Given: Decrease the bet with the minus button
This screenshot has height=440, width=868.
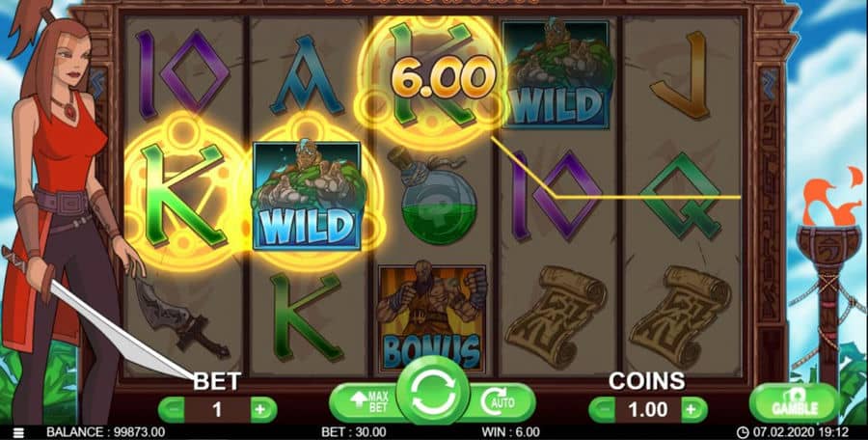Looking at the screenshot, I should tap(173, 410).
